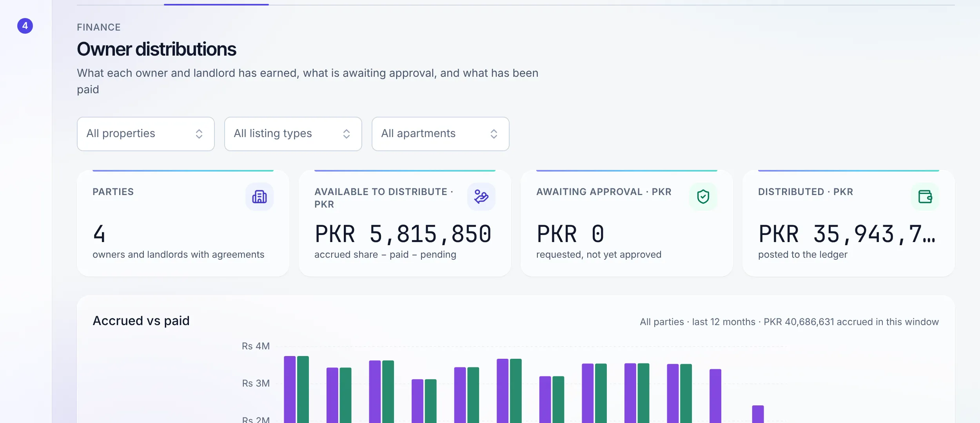Click the Rs 4M axis label
This screenshot has width=980, height=423.
(x=256, y=346)
